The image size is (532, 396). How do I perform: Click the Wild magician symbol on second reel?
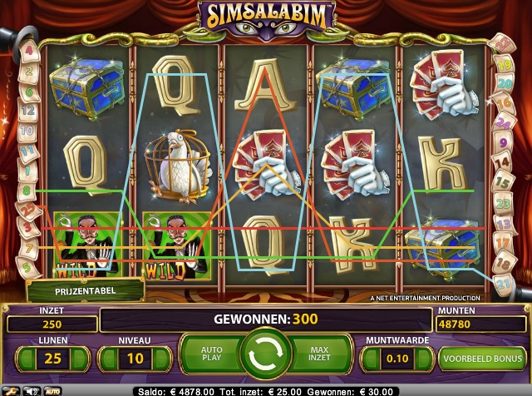(x=176, y=245)
